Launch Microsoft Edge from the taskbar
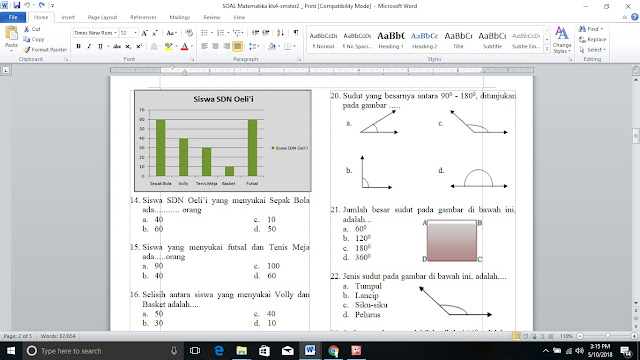The width and height of the screenshot is (640, 360). pyautogui.click(x=219, y=351)
